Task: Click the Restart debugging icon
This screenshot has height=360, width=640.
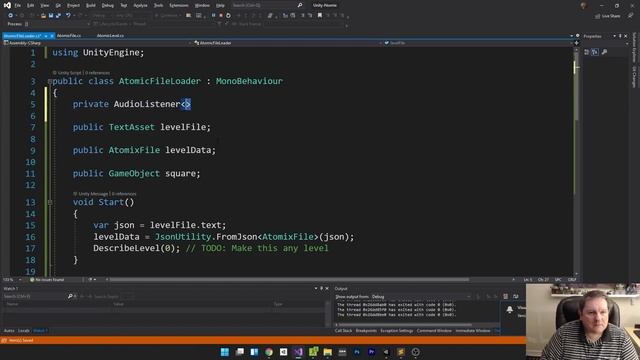Action: tap(228, 16)
